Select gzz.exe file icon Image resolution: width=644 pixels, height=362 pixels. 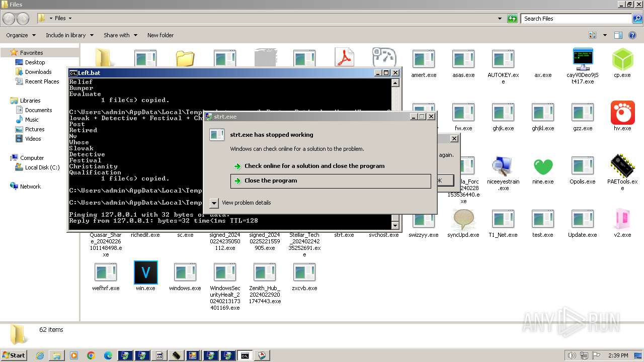click(583, 113)
